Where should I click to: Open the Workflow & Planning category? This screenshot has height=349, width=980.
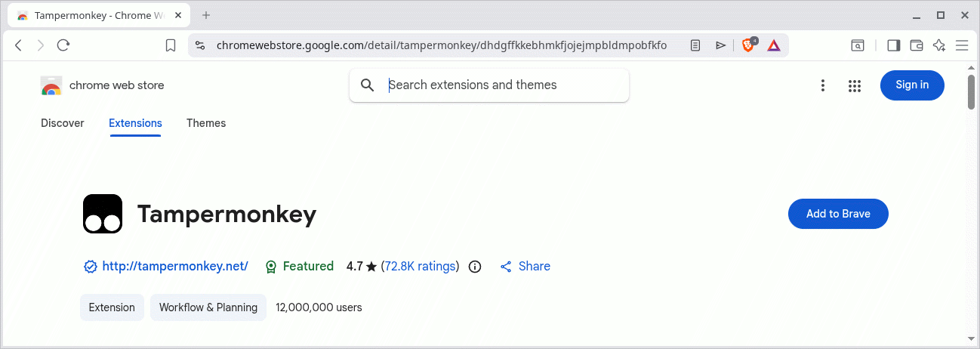coord(208,307)
